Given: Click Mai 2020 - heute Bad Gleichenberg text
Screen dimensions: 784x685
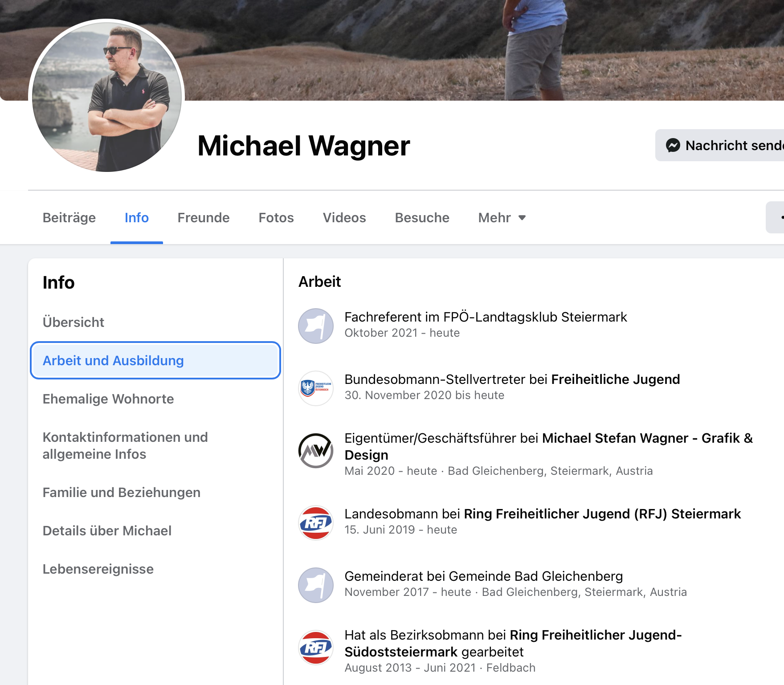Looking at the screenshot, I should point(499,471).
